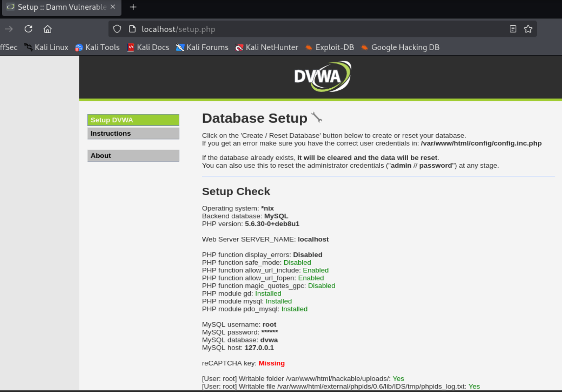The height and width of the screenshot is (392, 562).
Task: Select the Setup :: Damn Vulnerable tab
Action: click(62, 7)
